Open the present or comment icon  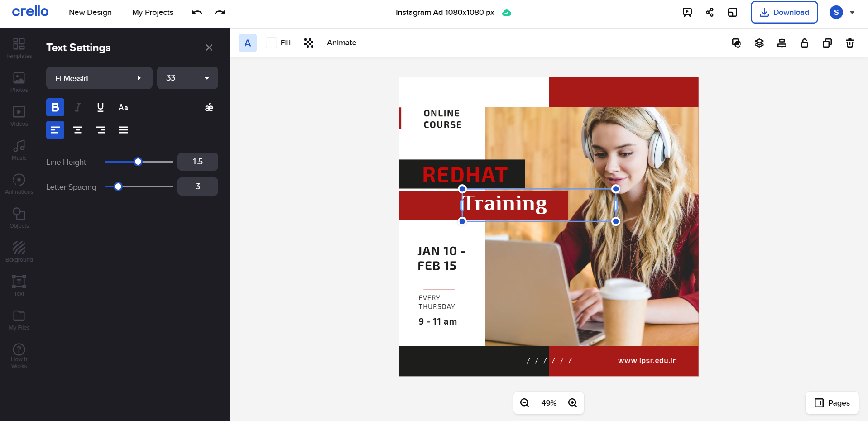(687, 12)
